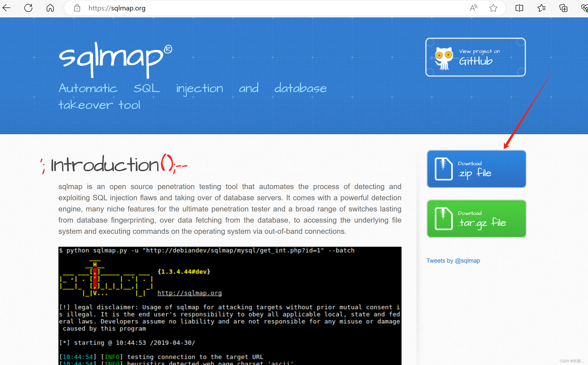Download the .zip file

click(x=476, y=169)
